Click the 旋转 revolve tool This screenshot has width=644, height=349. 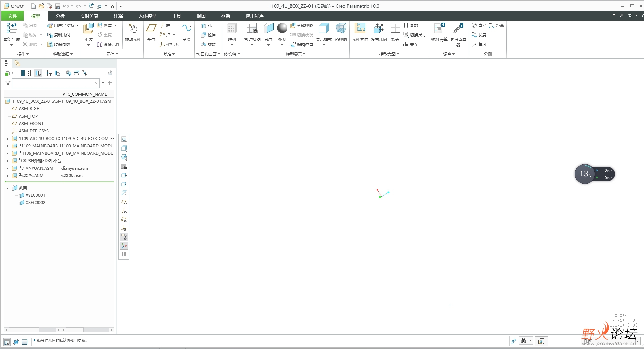tap(208, 44)
